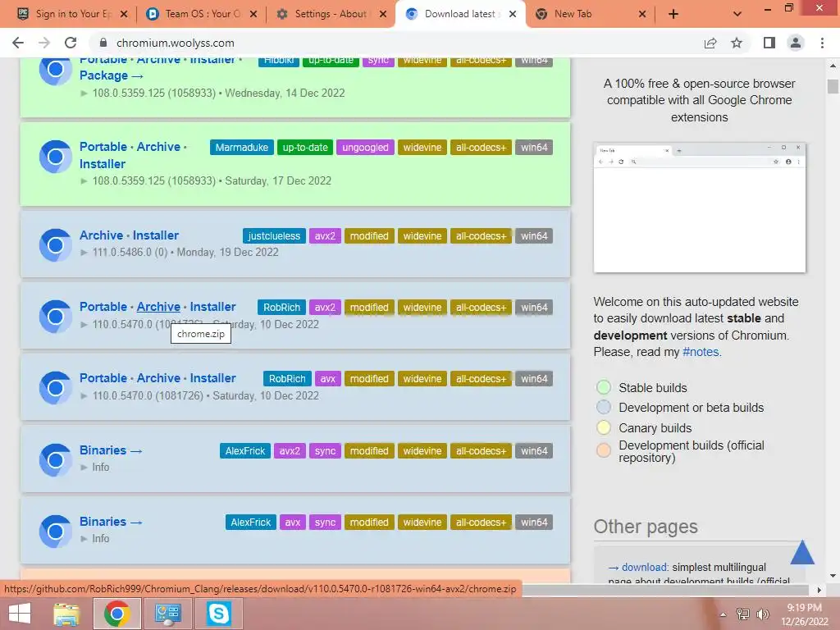Click Chromium logo in AlexFrick avx row
Viewport: 840px width, 630px height.
(55, 531)
